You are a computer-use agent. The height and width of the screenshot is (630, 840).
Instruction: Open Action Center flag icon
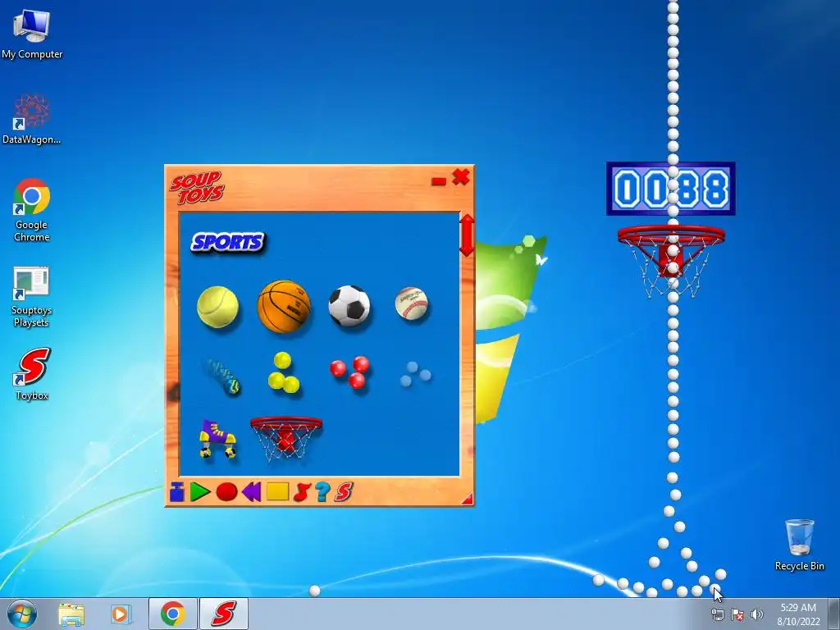point(737,614)
